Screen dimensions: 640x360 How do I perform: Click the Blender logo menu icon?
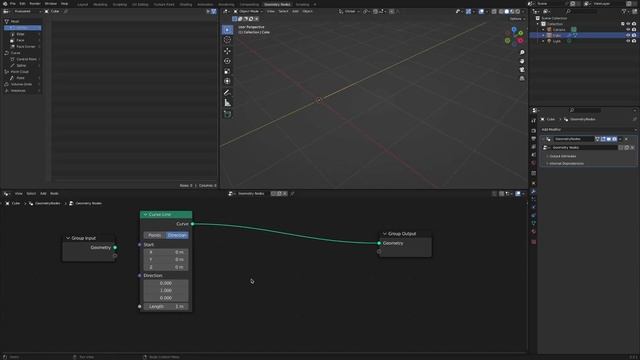point(5,4)
